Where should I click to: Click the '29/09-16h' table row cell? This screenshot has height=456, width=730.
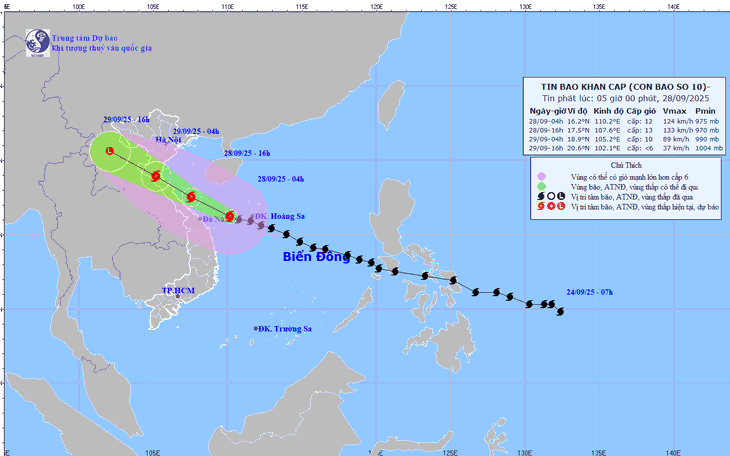(x=546, y=148)
